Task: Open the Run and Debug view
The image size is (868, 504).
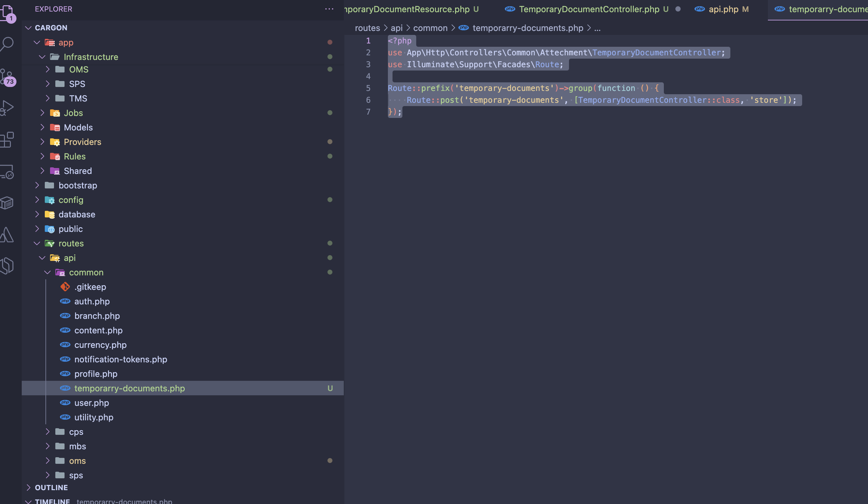Action: [7, 107]
